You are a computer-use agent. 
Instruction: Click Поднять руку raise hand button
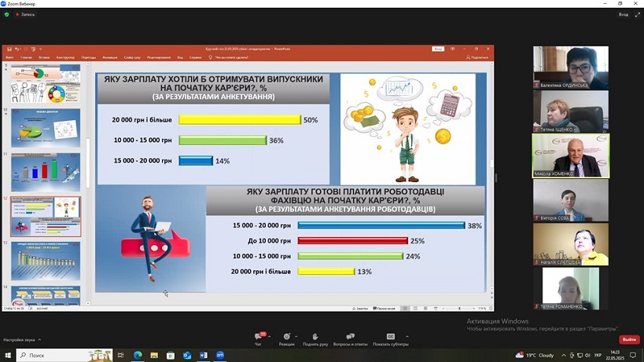click(315, 338)
